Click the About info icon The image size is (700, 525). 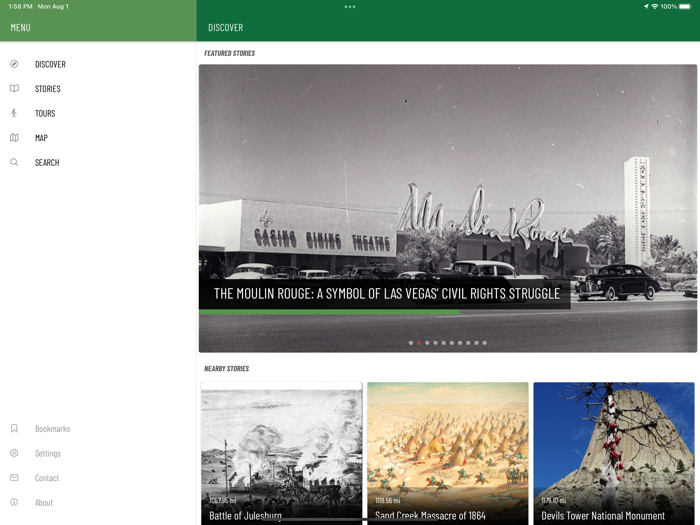pos(14,502)
